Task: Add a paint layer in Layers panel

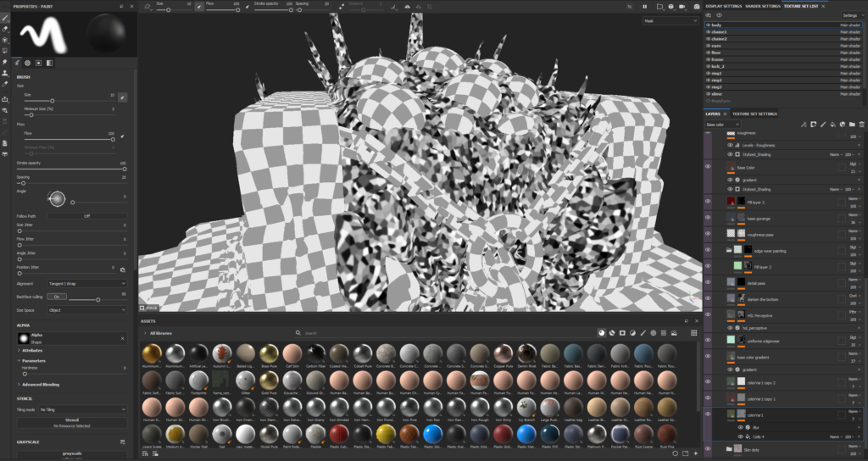Action: tap(823, 125)
